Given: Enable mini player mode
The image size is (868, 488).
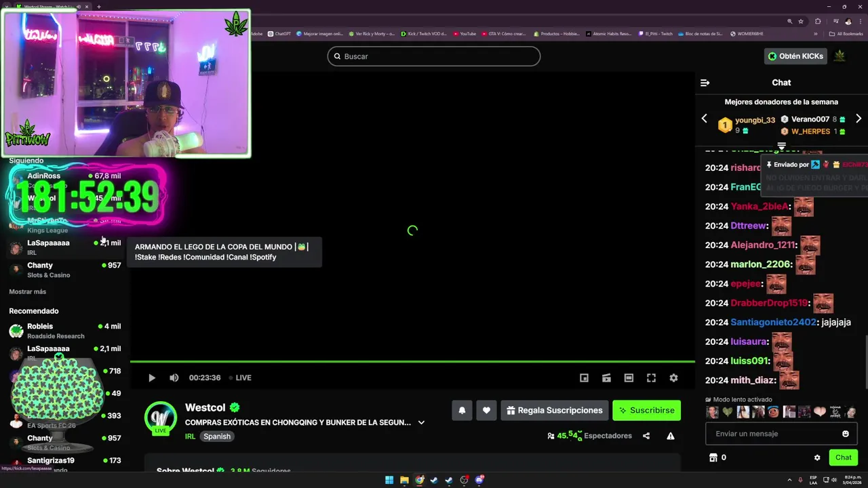Looking at the screenshot, I should click(584, 378).
